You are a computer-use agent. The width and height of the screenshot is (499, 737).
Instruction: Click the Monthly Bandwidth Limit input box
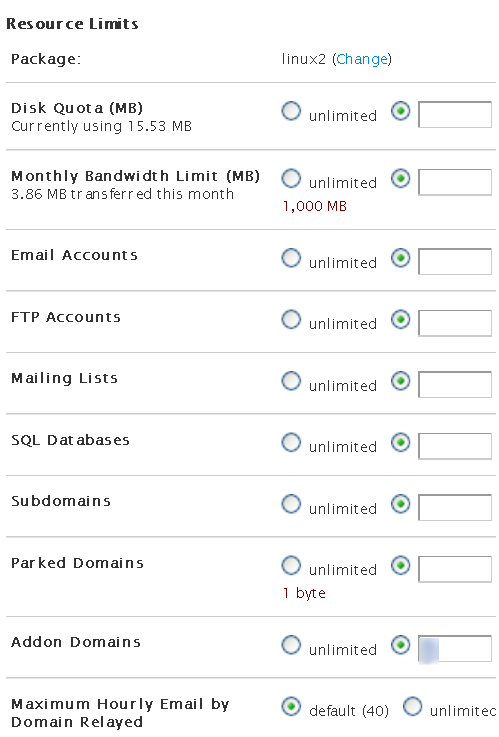455,182
